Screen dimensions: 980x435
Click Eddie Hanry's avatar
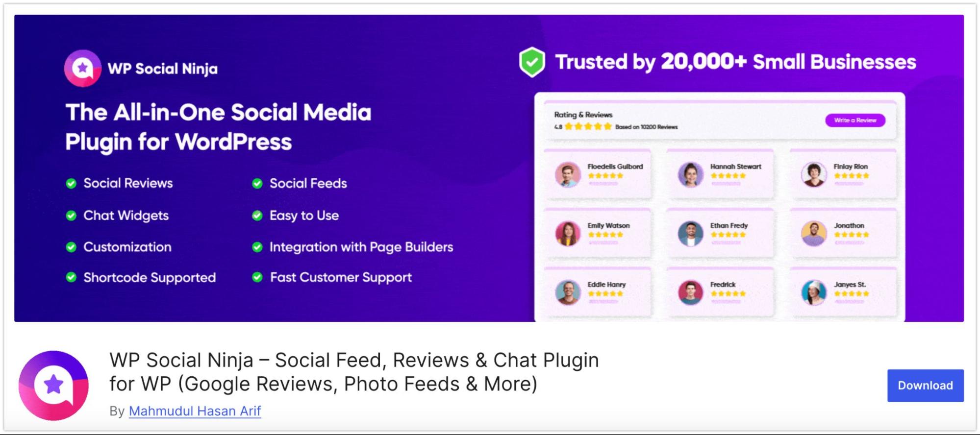coord(568,292)
